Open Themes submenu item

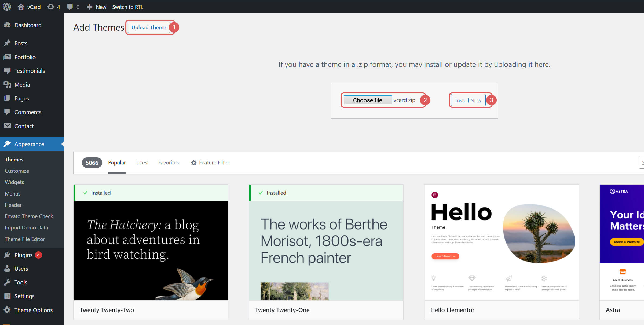click(x=14, y=160)
